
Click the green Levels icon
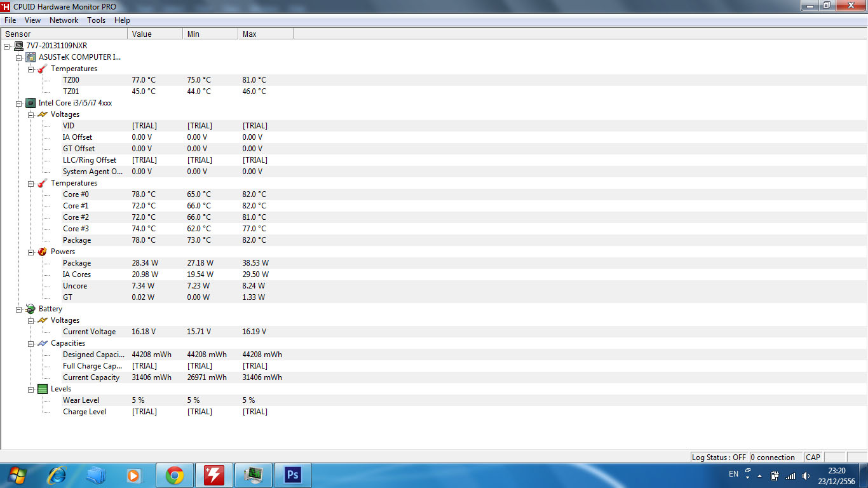tap(43, 389)
